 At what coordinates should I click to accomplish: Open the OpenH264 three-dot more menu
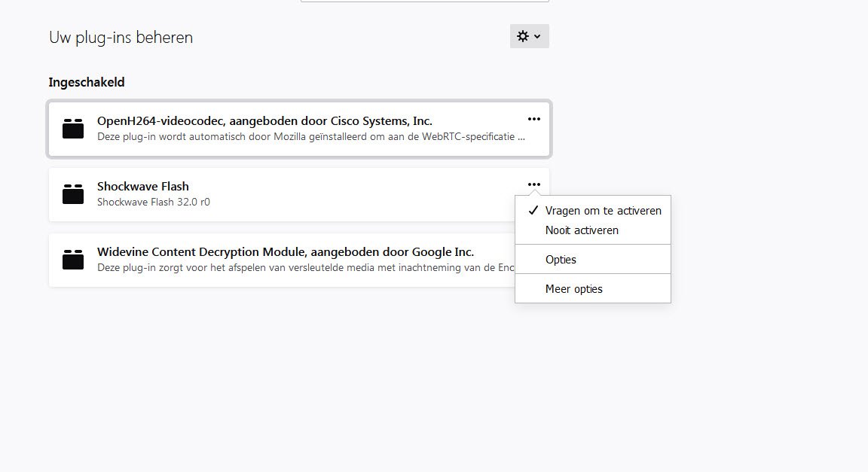click(534, 119)
